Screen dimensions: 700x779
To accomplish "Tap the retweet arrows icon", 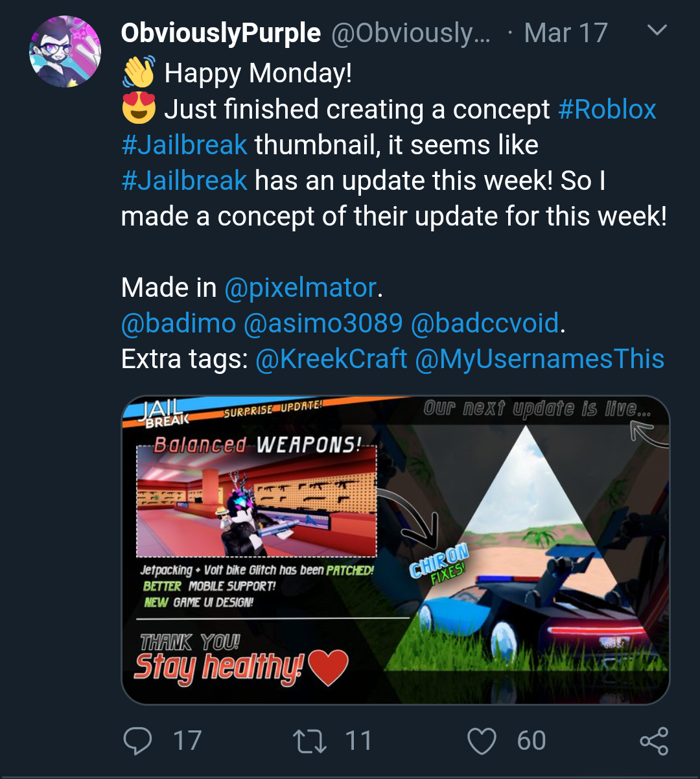I will pyautogui.click(x=310, y=741).
